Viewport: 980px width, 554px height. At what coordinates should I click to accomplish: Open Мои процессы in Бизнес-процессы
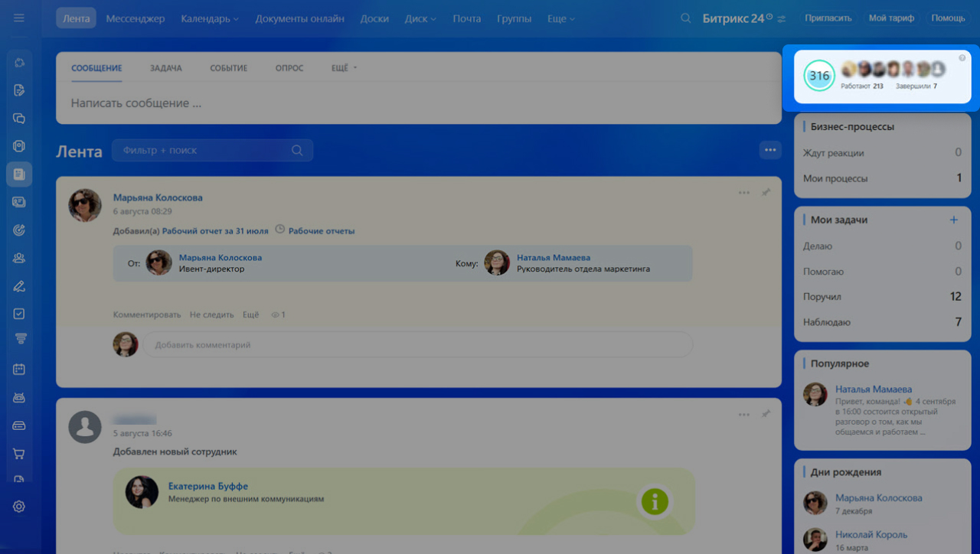click(883, 178)
